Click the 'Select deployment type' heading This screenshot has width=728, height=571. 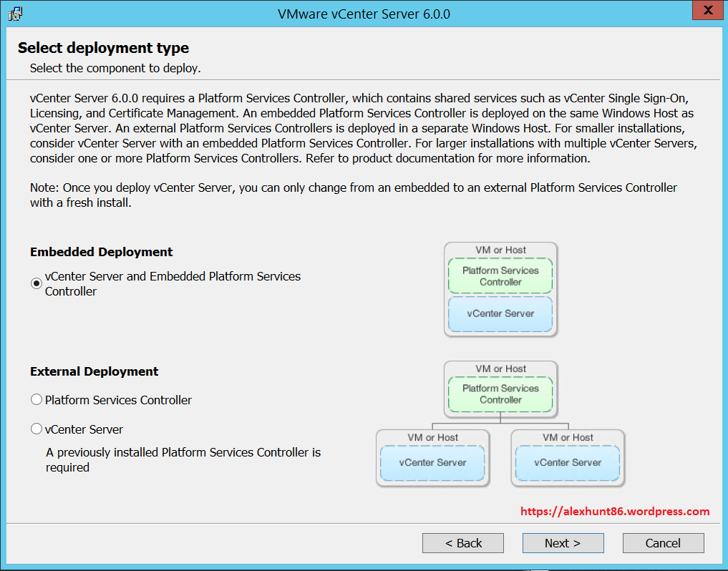pyautogui.click(x=103, y=48)
